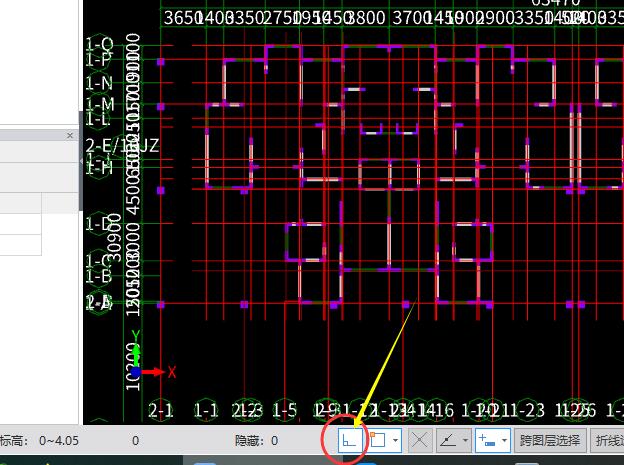This screenshot has height=465, width=624.
Task: Open the dropdown beside the object snap icon
Action: (395, 440)
